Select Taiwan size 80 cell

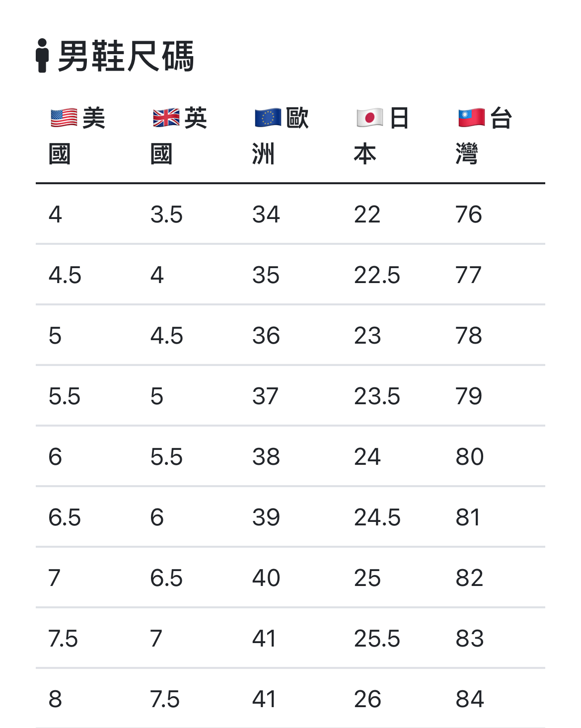[469, 457]
